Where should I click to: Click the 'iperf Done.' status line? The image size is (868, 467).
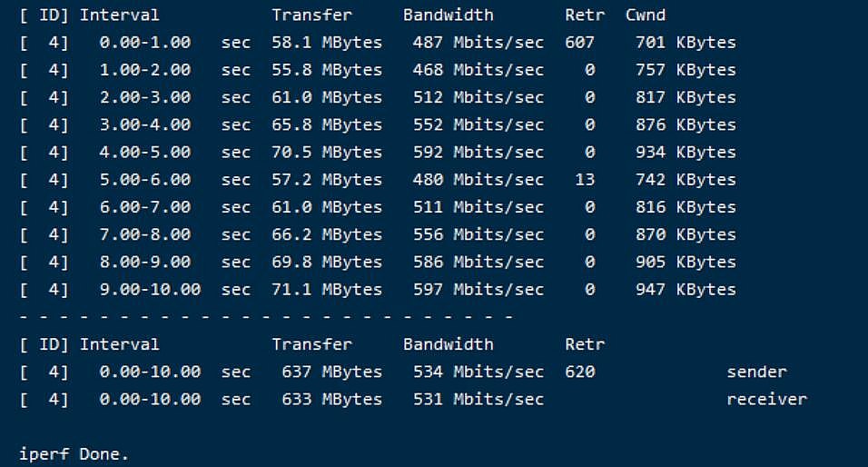74,454
